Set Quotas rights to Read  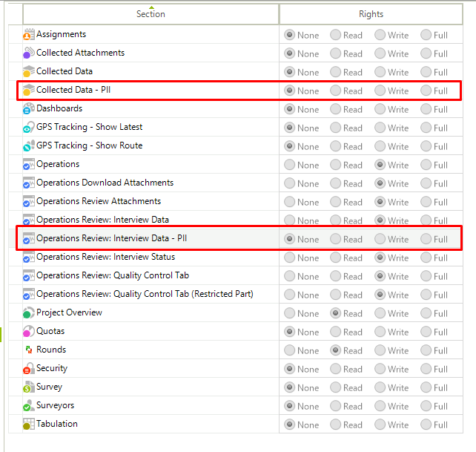(335, 331)
